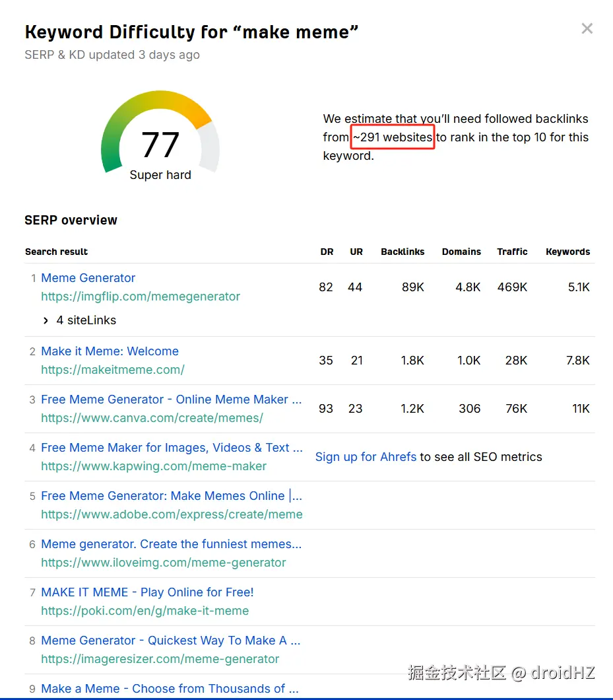Click the Domains column header
This screenshot has height=700, width=613.
[461, 252]
